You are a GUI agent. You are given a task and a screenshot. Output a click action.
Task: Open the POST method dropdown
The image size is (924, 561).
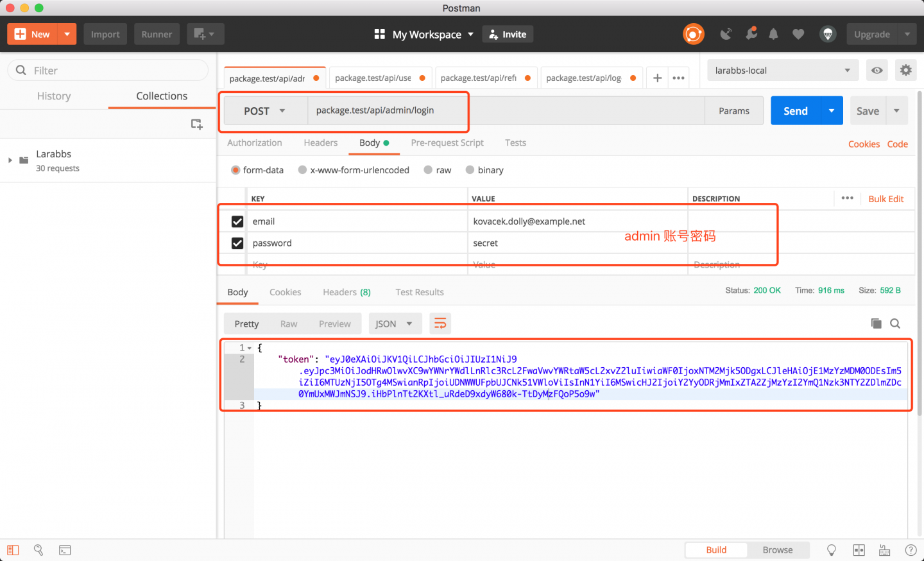(265, 111)
